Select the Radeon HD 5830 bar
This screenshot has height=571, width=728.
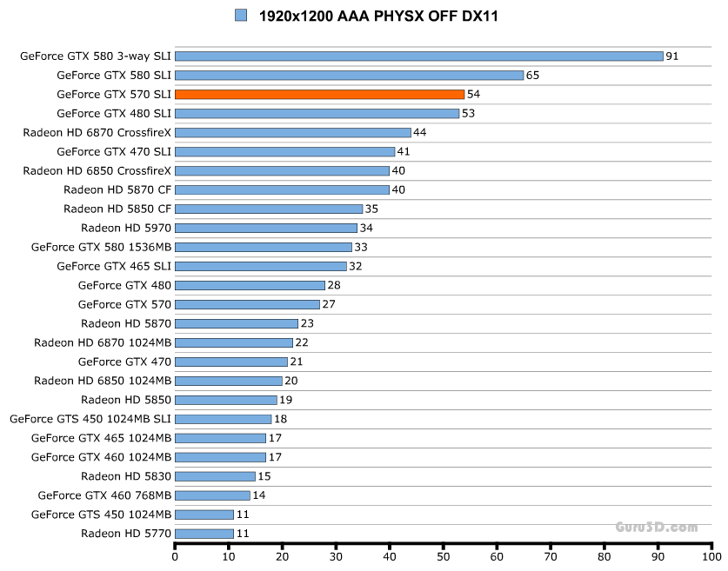point(215,476)
